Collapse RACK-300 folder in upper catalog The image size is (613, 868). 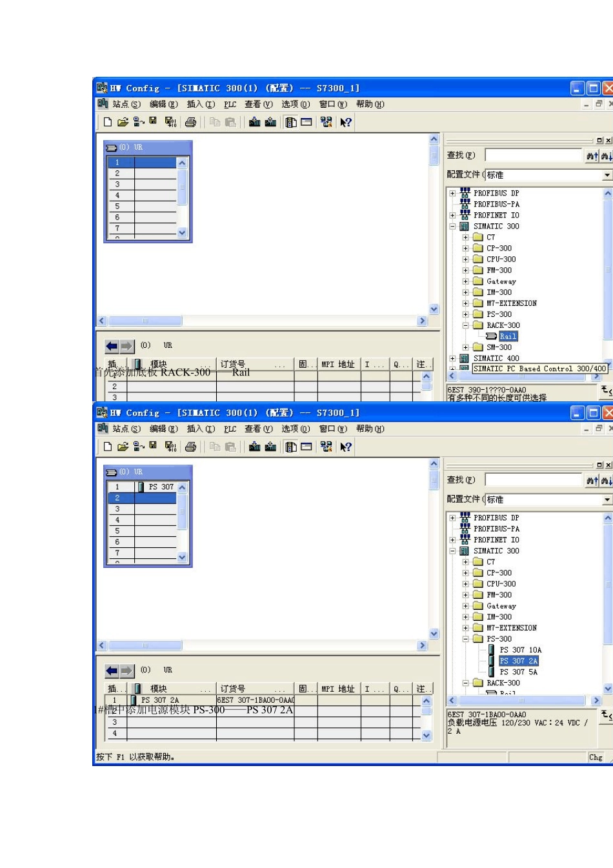click(x=465, y=325)
